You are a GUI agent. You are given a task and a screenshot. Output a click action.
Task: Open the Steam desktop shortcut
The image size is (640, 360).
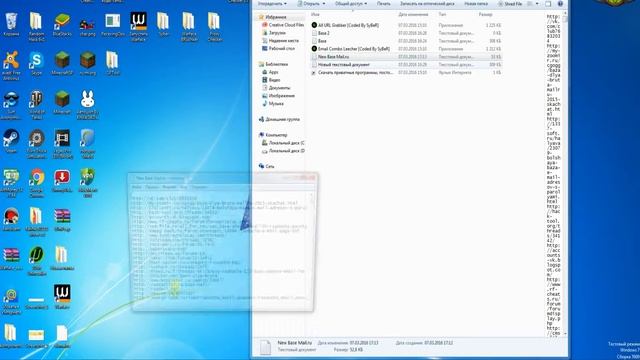pyautogui.click(x=11, y=141)
